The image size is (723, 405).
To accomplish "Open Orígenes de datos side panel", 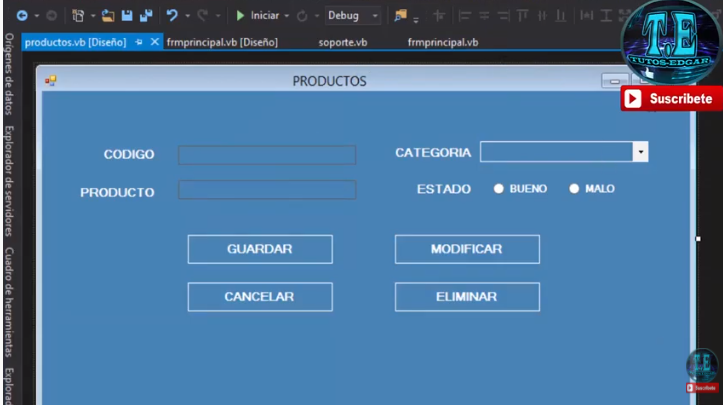I will point(9,74).
